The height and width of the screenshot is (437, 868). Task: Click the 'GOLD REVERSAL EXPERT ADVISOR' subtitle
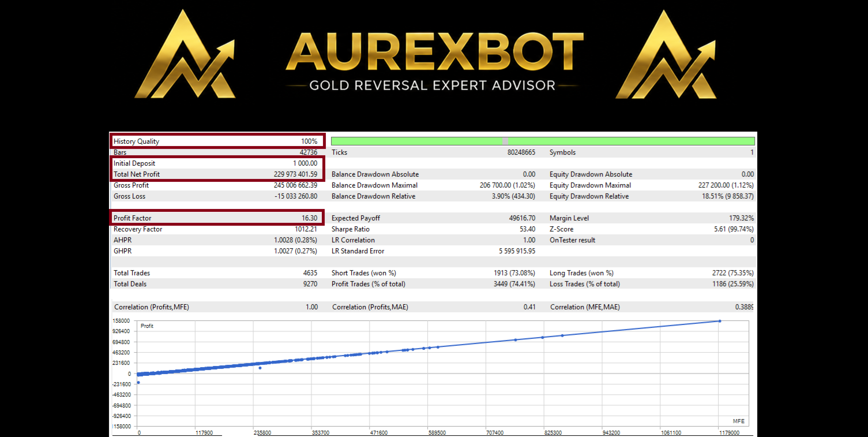pyautogui.click(x=432, y=85)
